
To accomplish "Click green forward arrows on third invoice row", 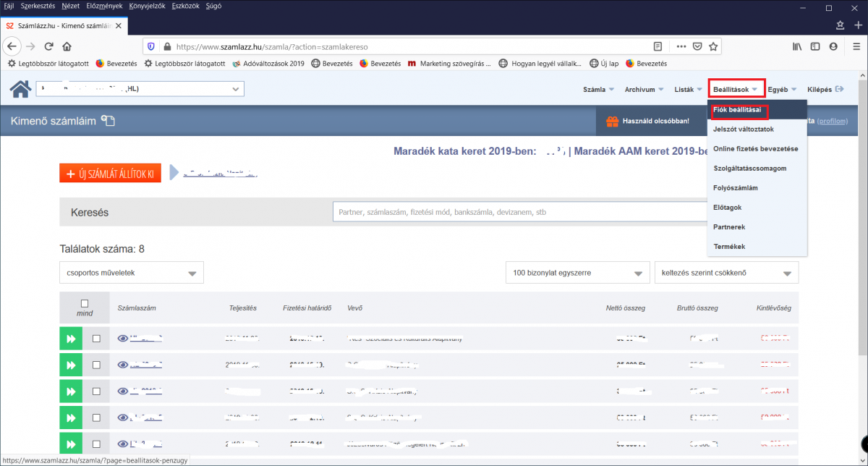I will (70, 391).
